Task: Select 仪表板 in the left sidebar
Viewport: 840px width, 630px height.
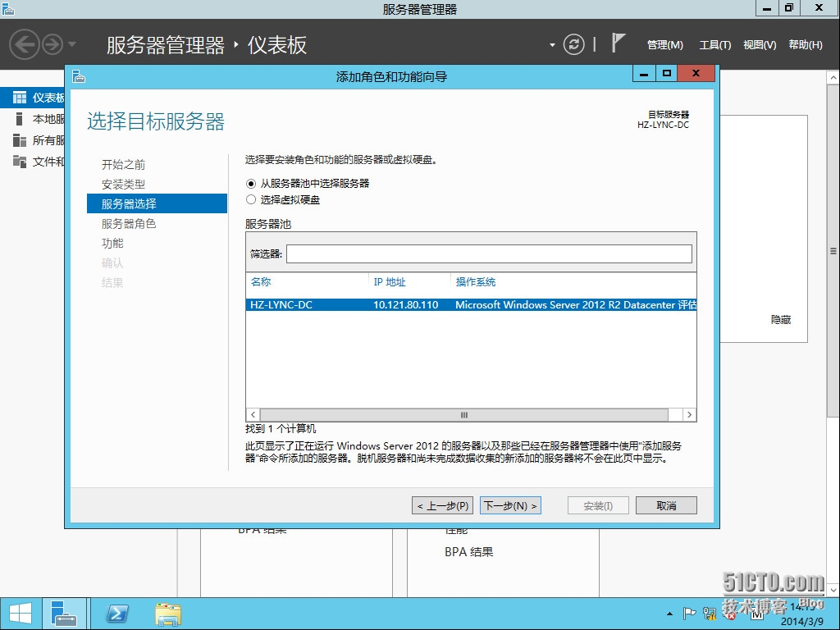Action: click(32, 98)
